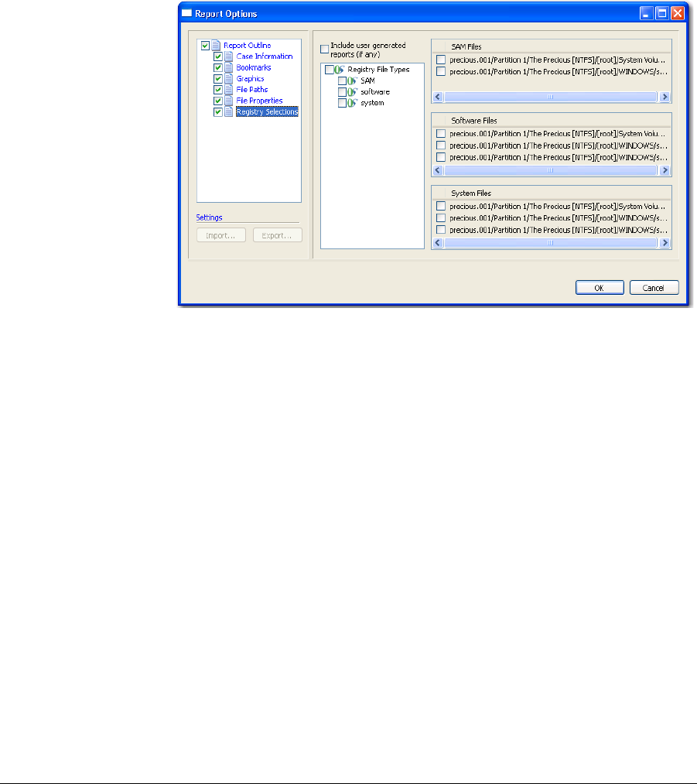Uncheck the File Properties checkbox

pos(218,101)
